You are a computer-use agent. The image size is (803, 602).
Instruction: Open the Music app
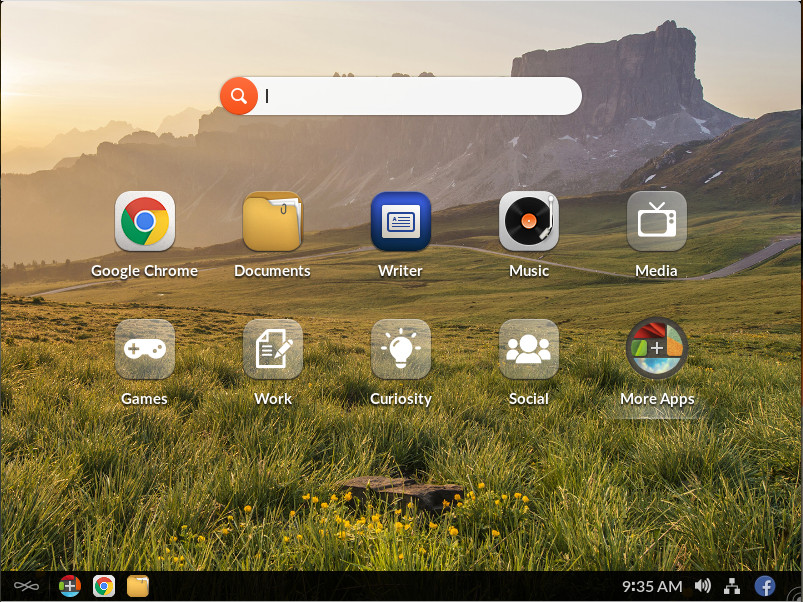tap(528, 221)
